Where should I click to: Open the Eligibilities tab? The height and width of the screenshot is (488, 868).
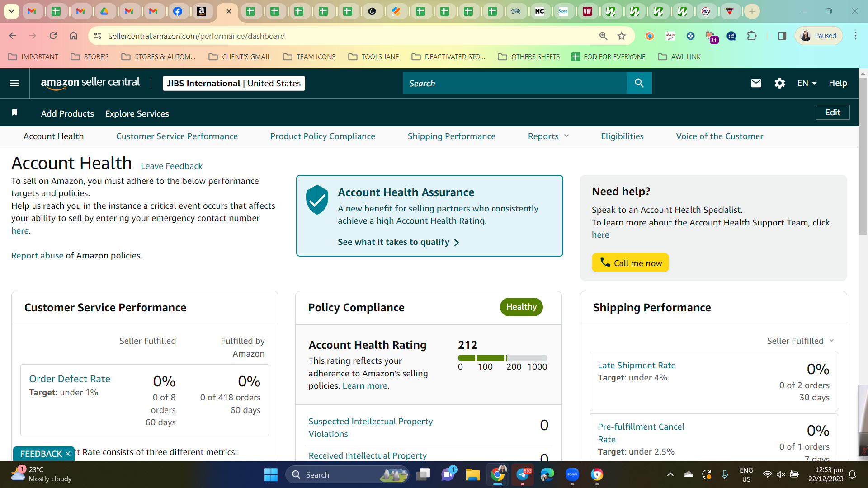(622, 136)
